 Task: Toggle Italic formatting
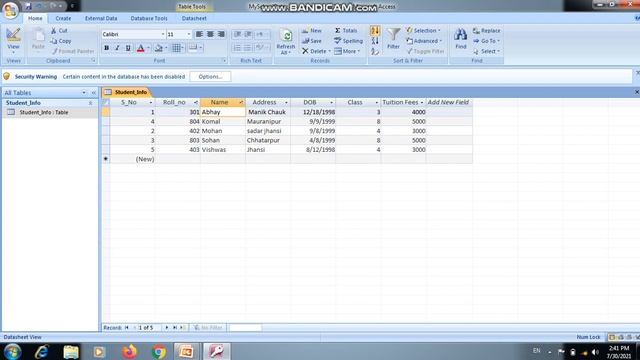(117, 48)
